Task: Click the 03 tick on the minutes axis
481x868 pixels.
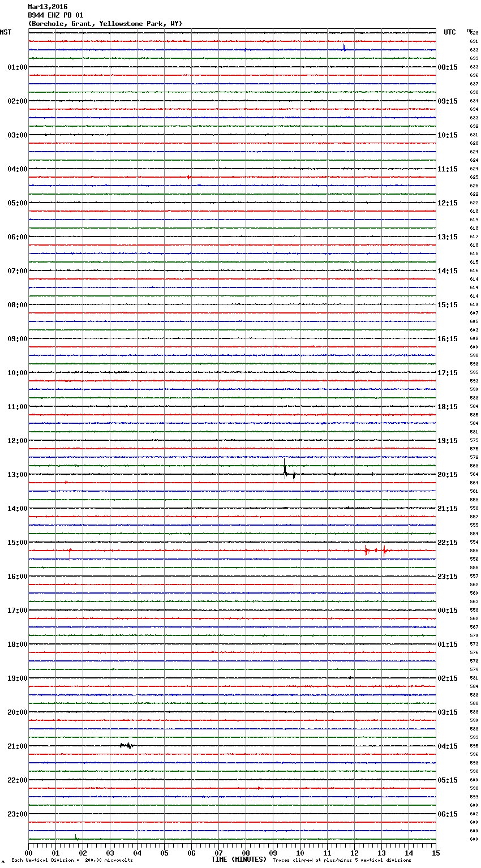Action: tap(110, 853)
